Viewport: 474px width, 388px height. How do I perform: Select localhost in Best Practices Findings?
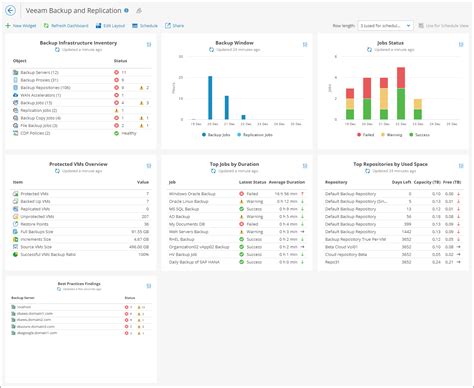tap(24, 307)
